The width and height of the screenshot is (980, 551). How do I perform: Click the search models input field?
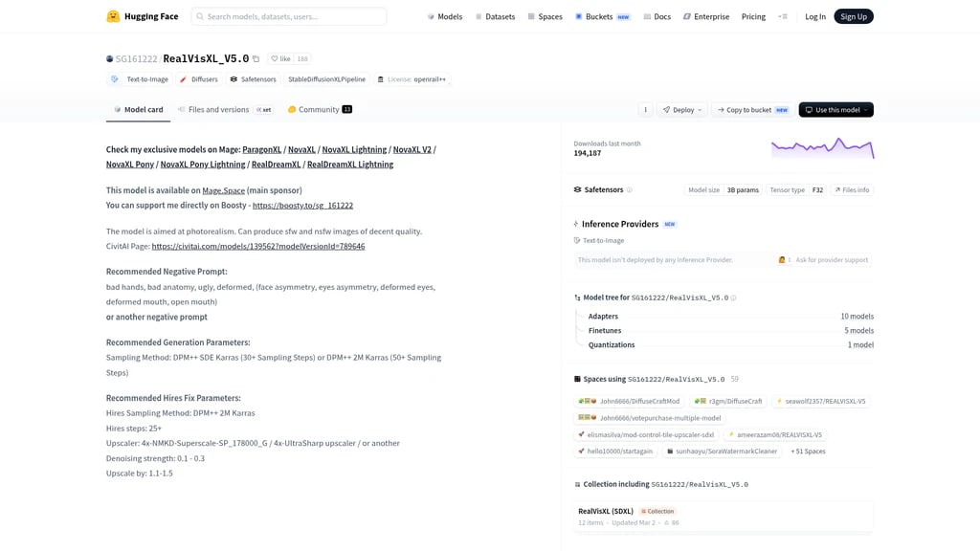click(289, 16)
